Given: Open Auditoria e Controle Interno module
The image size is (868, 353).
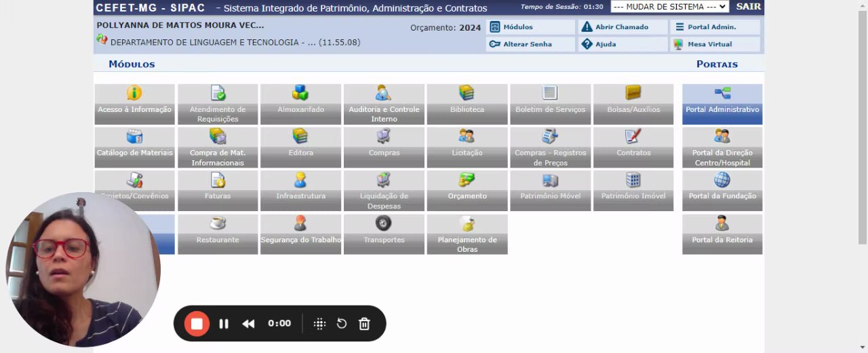Looking at the screenshot, I should (384, 104).
